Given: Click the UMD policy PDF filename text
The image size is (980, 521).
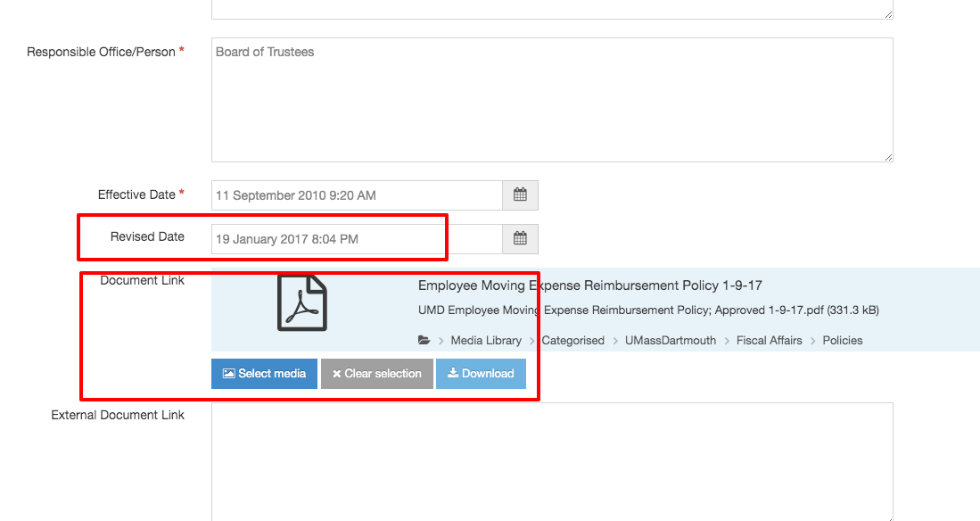Looking at the screenshot, I should (647, 310).
